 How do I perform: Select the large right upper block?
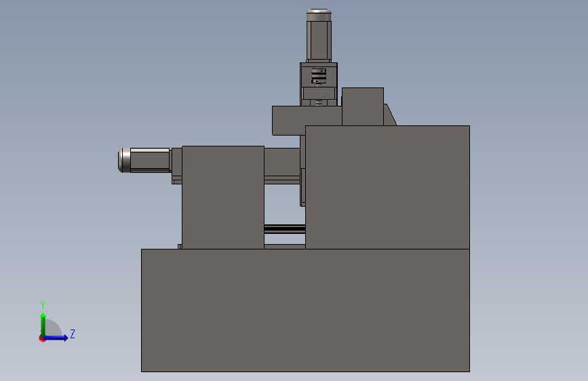387,187
